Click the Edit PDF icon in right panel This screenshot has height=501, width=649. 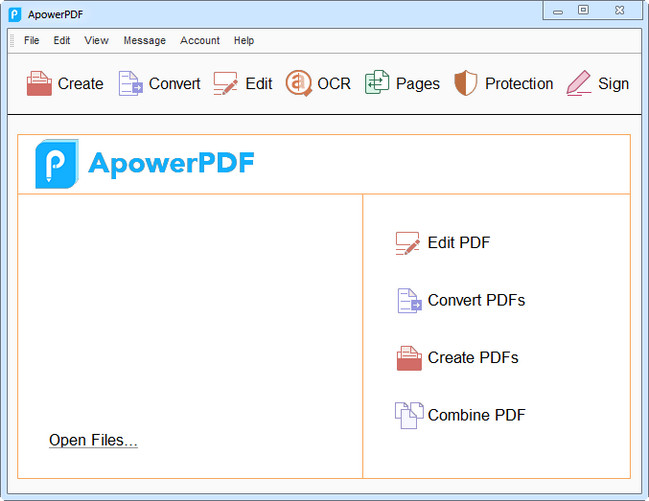tap(408, 243)
